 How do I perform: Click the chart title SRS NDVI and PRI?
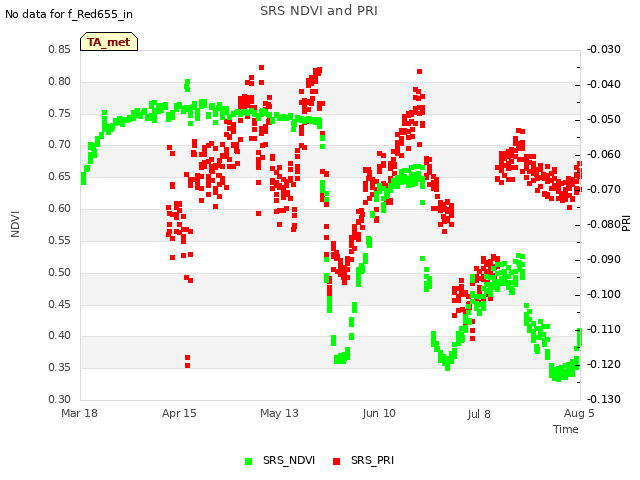click(x=319, y=11)
